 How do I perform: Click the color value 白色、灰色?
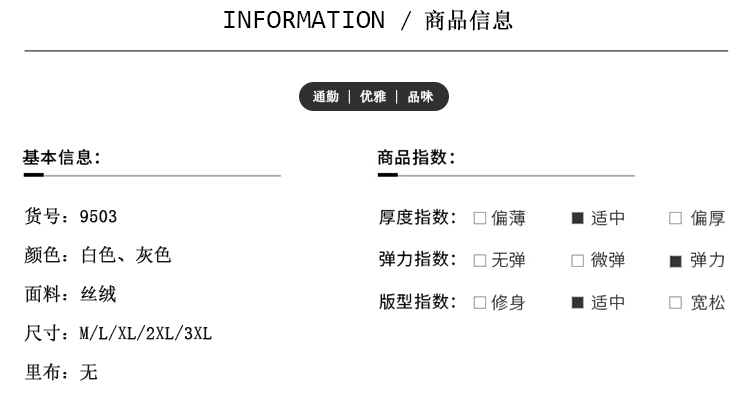126,255
